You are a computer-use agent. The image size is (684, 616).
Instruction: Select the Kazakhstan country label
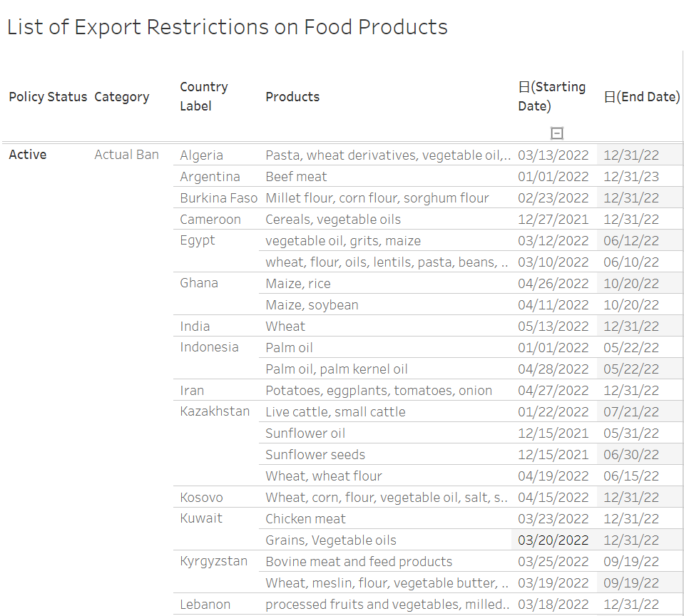215,411
